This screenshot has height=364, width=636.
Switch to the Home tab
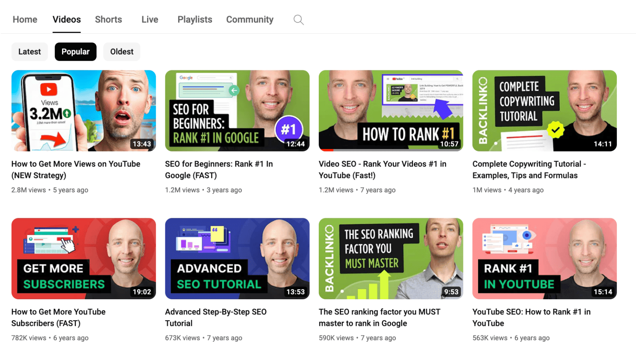(25, 19)
